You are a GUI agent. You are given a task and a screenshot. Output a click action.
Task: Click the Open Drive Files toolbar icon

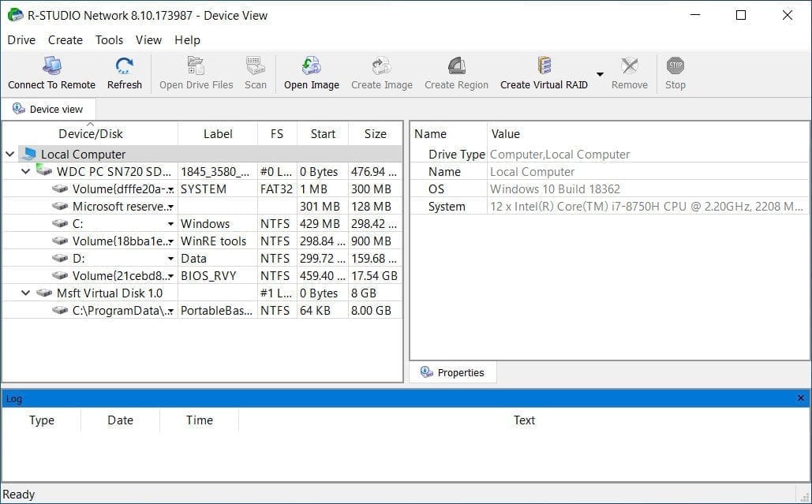(196, 65)
